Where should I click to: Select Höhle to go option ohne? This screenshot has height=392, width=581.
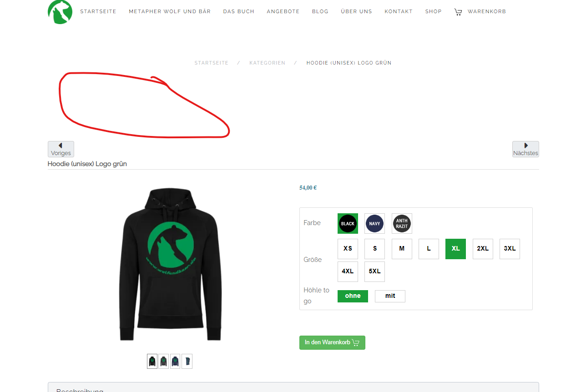click(x=353, y=296)
